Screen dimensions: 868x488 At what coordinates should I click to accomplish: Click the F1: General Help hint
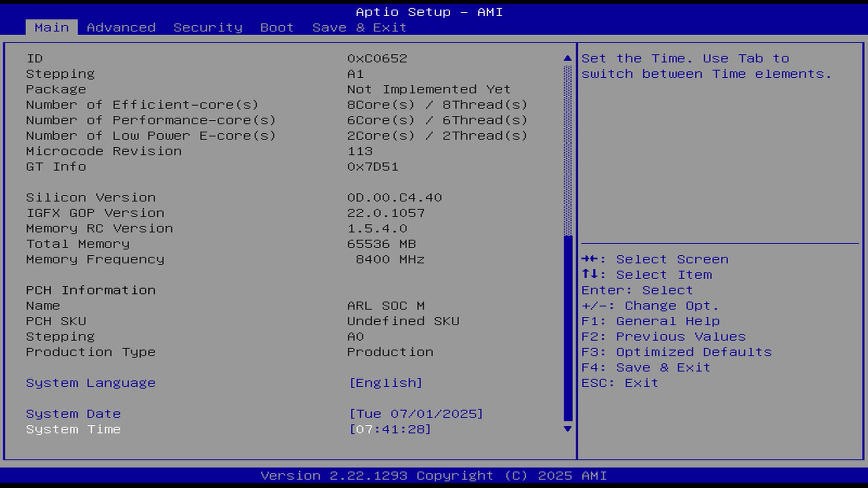coord(650,321)
